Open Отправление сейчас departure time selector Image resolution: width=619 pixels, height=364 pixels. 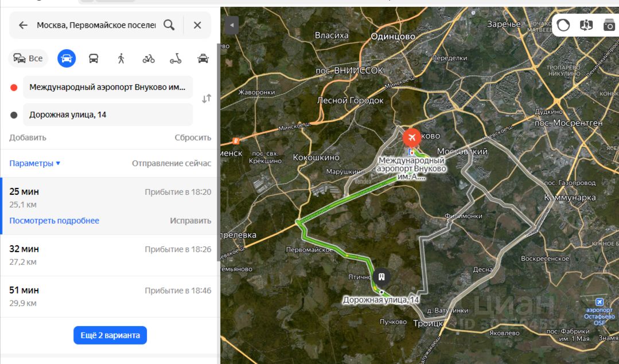(172, 163)
